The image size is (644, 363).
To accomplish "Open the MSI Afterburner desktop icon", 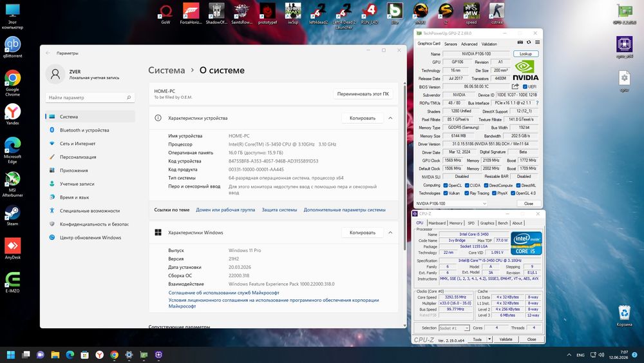I will 12,184.
